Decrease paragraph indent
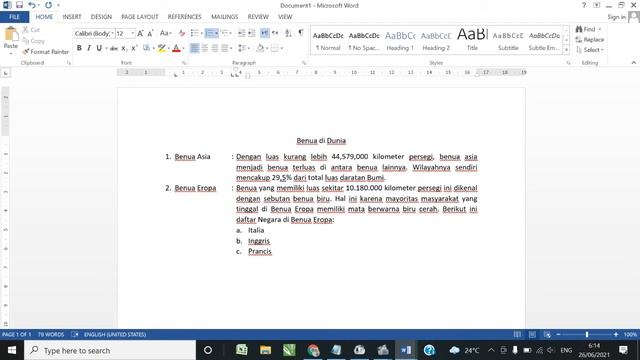The width and height of the screenshot is (640, 360). click(242, 33)
